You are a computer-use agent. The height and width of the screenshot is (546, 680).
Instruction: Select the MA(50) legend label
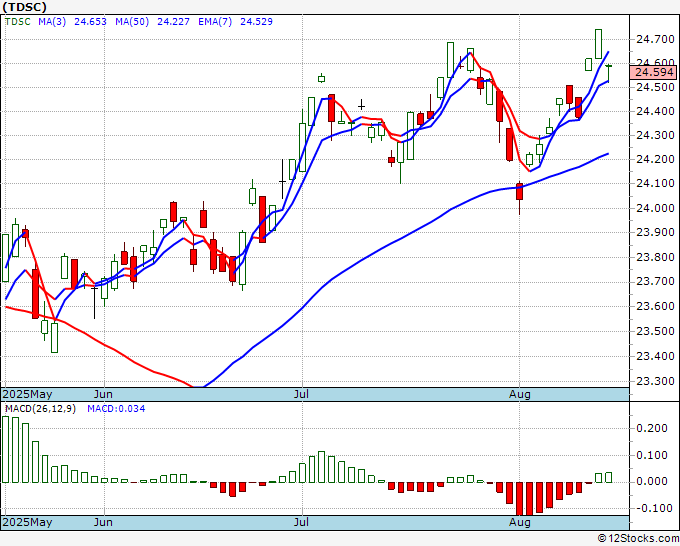point(132,21)
